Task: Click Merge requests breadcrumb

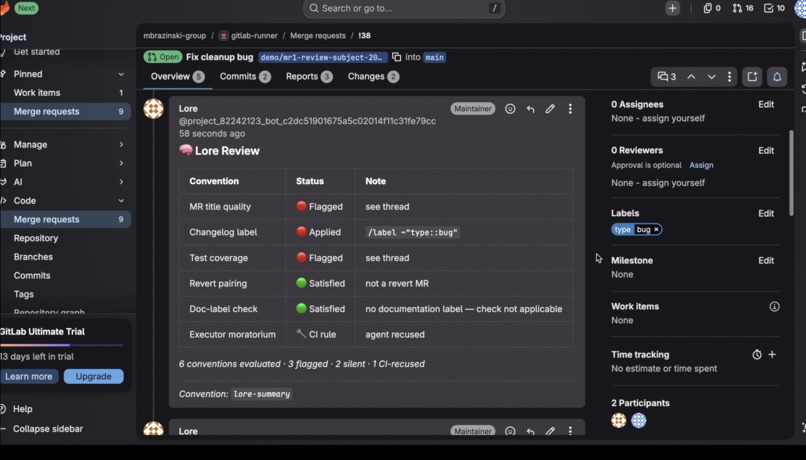Action: pos(318,35)
